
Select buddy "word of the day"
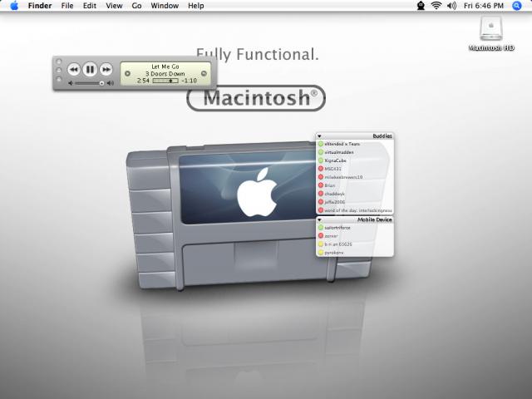(355, 210)
